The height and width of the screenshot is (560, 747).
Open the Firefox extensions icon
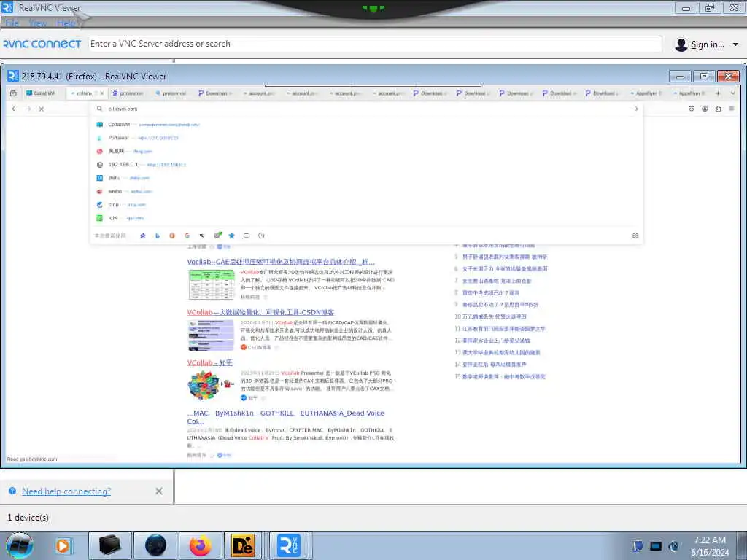tap(718, 109)
